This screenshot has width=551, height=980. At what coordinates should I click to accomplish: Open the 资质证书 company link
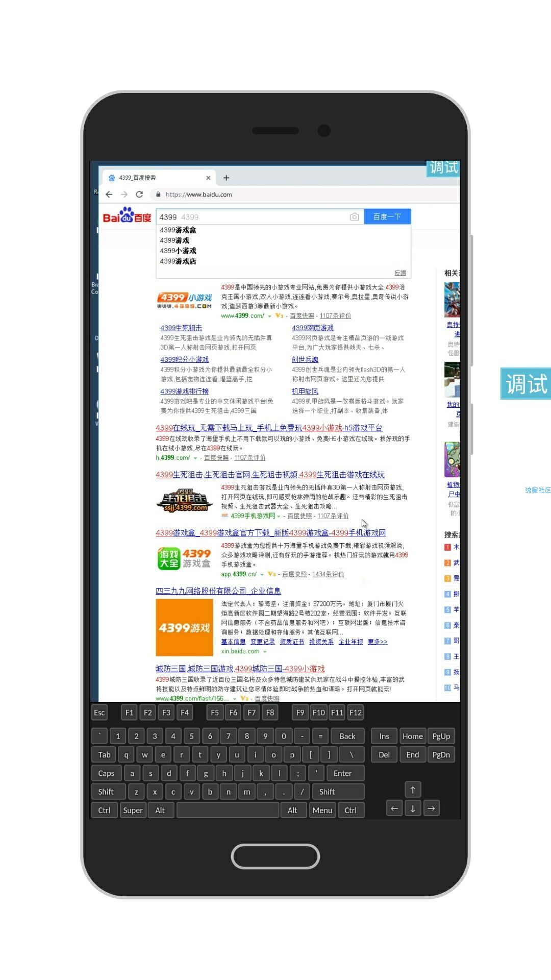tap(292, 642)
